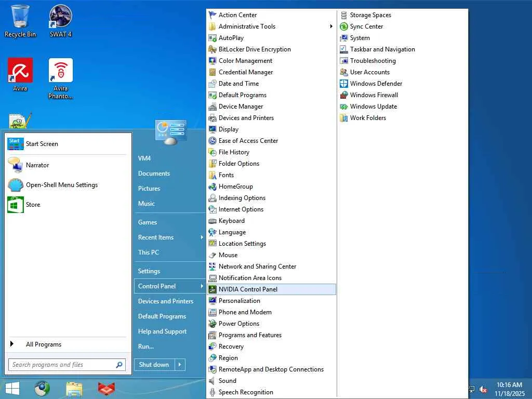
Task: Click the Power Options icon
Action: click(x=212, y=323)
